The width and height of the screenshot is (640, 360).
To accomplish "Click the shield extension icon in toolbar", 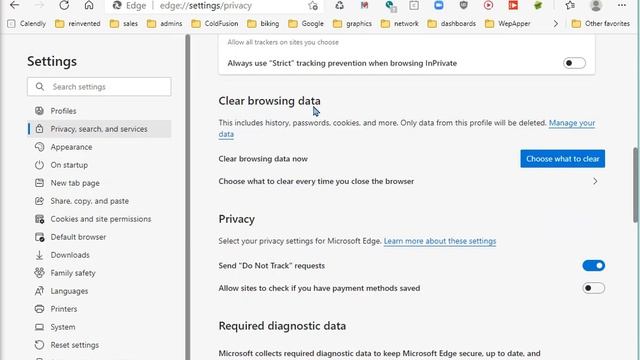I will point(463,5).
